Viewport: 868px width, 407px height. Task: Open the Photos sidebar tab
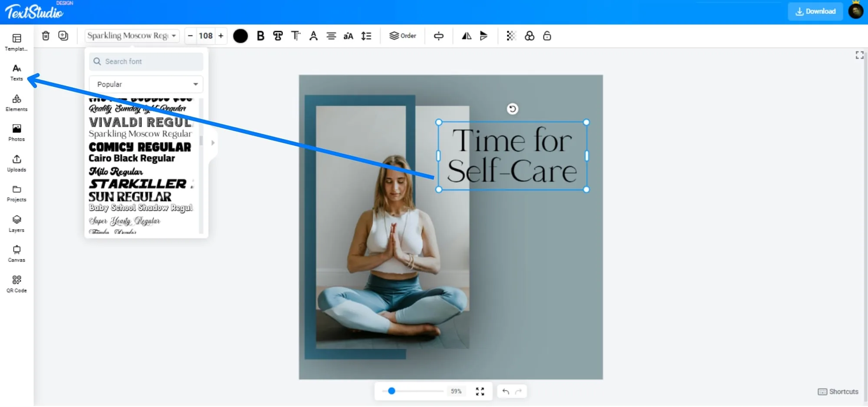[16, 133]
